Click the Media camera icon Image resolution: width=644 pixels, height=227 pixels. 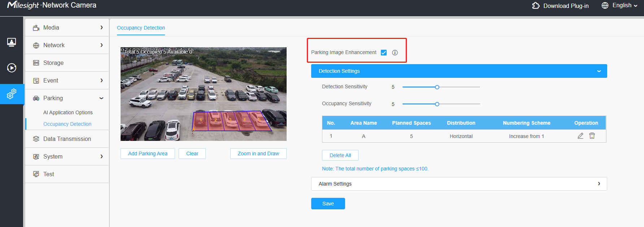(36, 28)
